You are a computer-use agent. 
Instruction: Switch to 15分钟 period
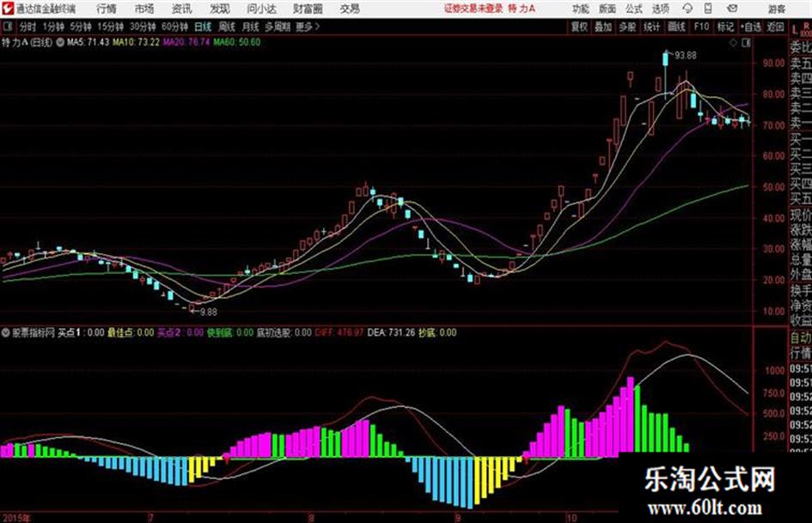[110, 27]
